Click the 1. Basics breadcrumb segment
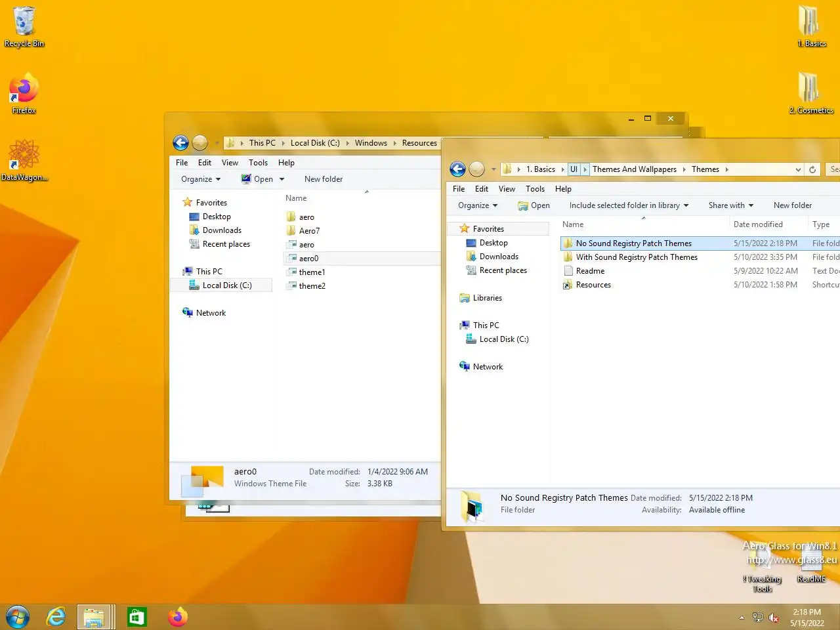This screenshot has width=840, height=630. pos(541,169)
